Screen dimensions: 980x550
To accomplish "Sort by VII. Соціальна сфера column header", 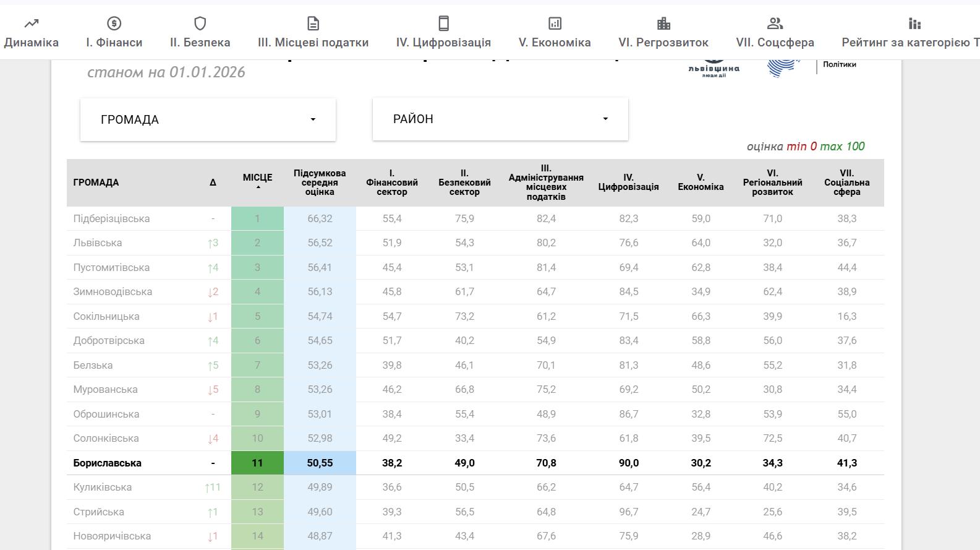I will [x=846, y=183].
